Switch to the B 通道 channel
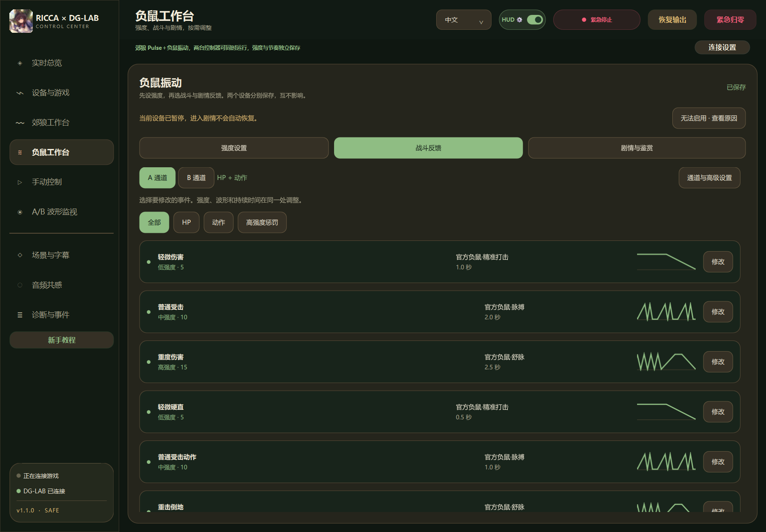Image resolution: width=766 pixels, height=532 pixels. [x=196, y=177]
